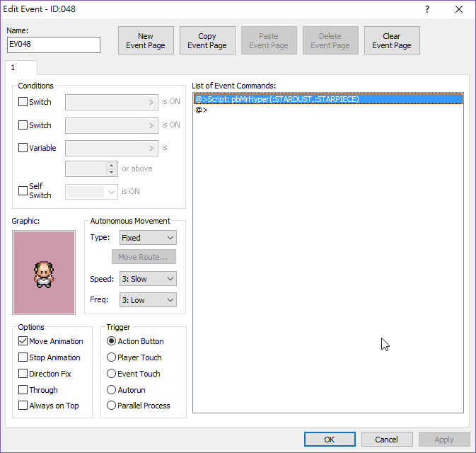Viewport: 476px width, 453px height.
Task: Confirm changes with the OK button
Action: pyautogui.click(x=330, y=440)
